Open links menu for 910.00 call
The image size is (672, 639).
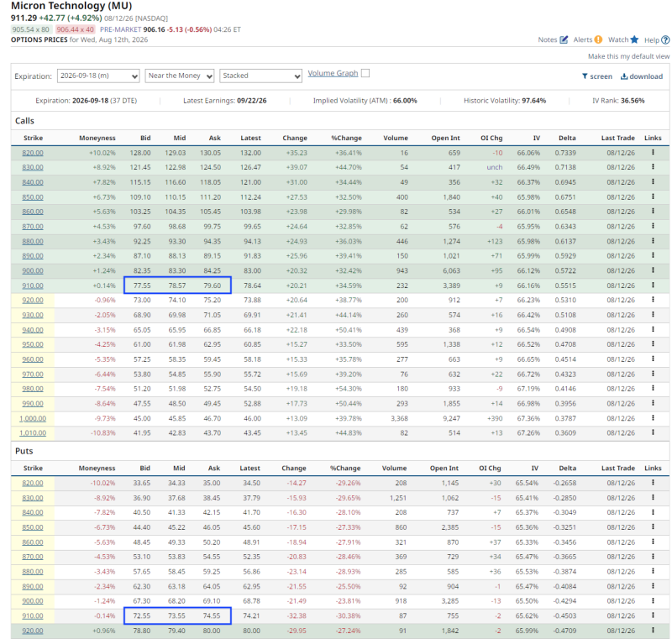point(654,285)
